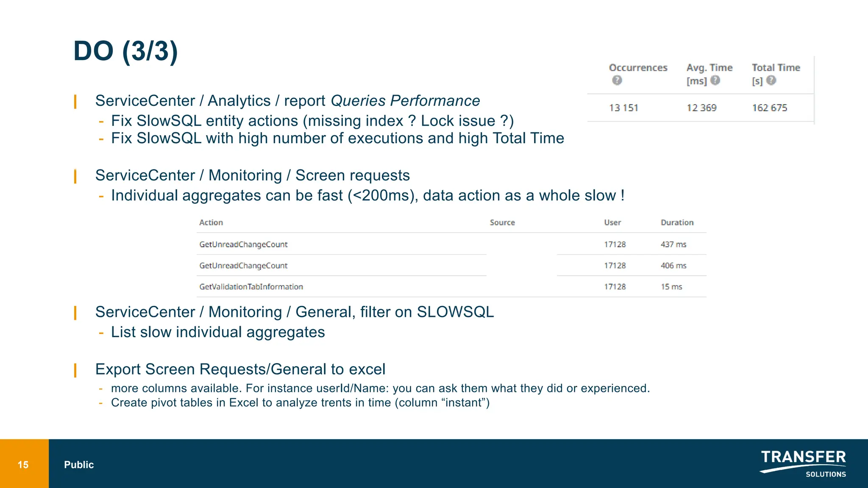This screenshot has width=868, height=488.
Task: Click the help icon under Occurrences
Action: 617,80
